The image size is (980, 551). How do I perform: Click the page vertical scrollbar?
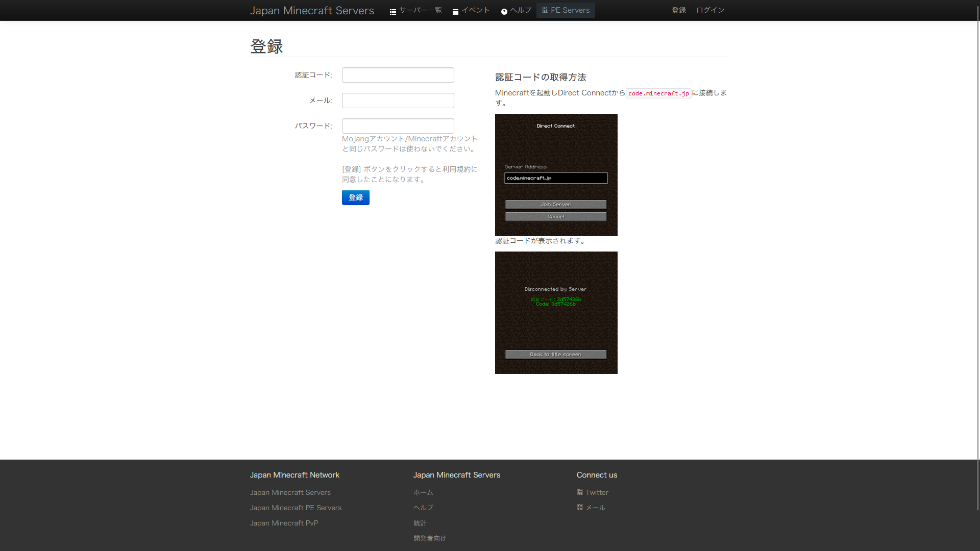[x=977, y=255]
